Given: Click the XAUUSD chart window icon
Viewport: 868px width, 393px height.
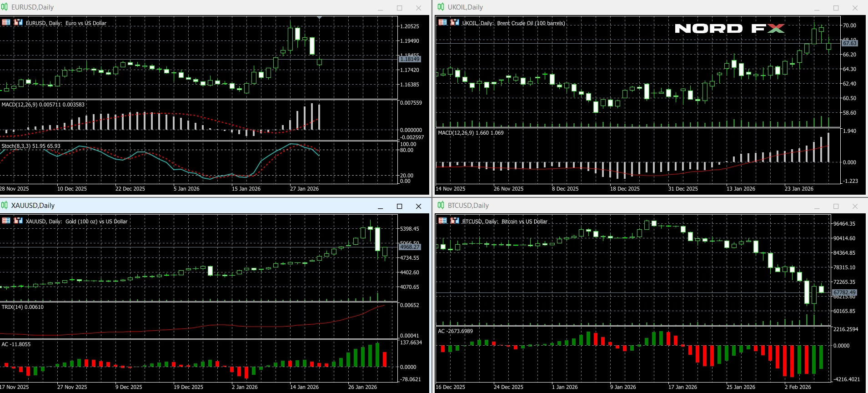Looking at the screenshot, I should tap(4, 206).
